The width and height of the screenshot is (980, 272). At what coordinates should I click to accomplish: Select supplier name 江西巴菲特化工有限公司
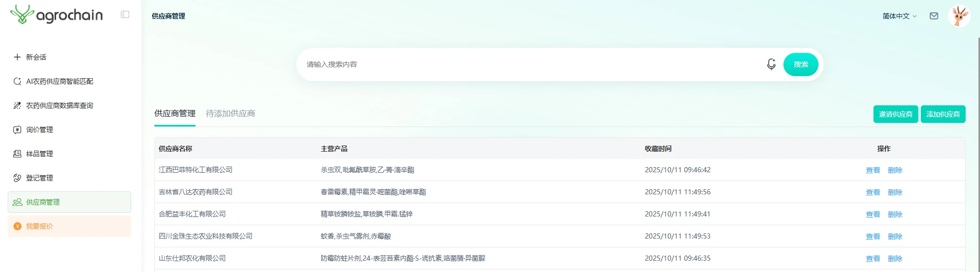pyautogui.click(x=195, y=170)
